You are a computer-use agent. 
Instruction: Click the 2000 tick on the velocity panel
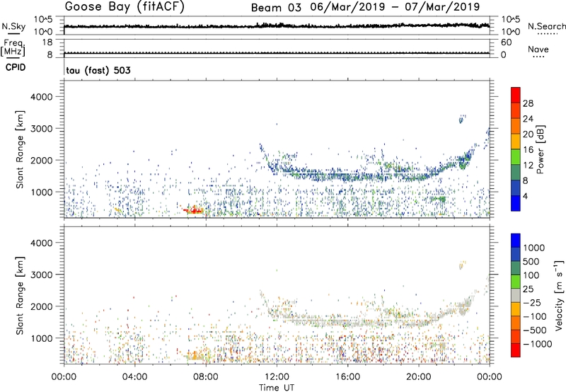coord(41,306)
